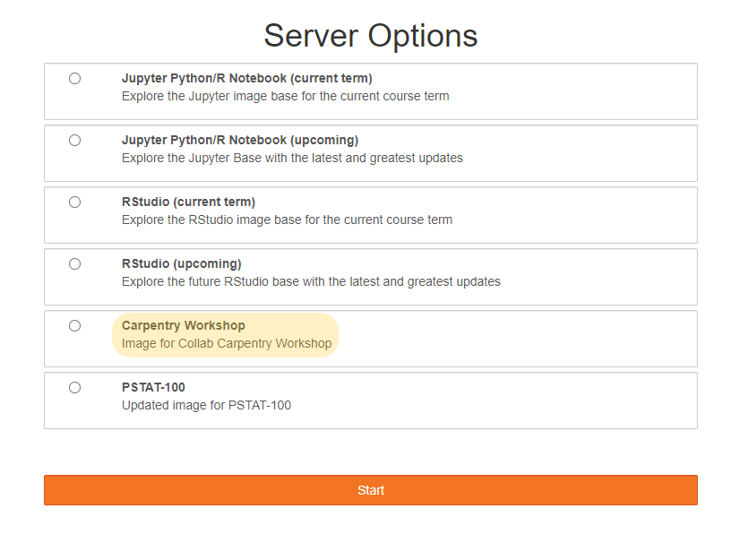Pick the Carpentry Workshop radio button
This screenshot has height=560, width=731.
point(74,325)
